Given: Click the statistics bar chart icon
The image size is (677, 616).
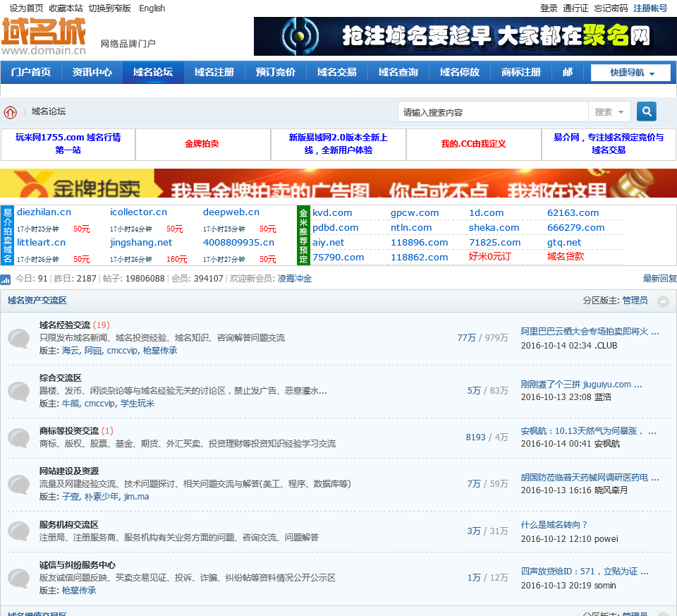Looking at the screenshot, I should 6,279.
